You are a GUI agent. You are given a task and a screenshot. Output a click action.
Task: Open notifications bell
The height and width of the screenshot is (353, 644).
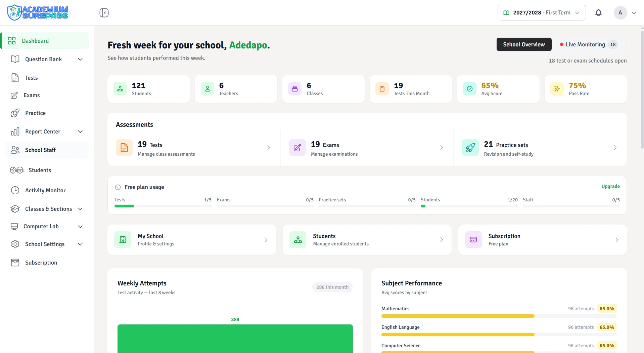click(598, 13)
